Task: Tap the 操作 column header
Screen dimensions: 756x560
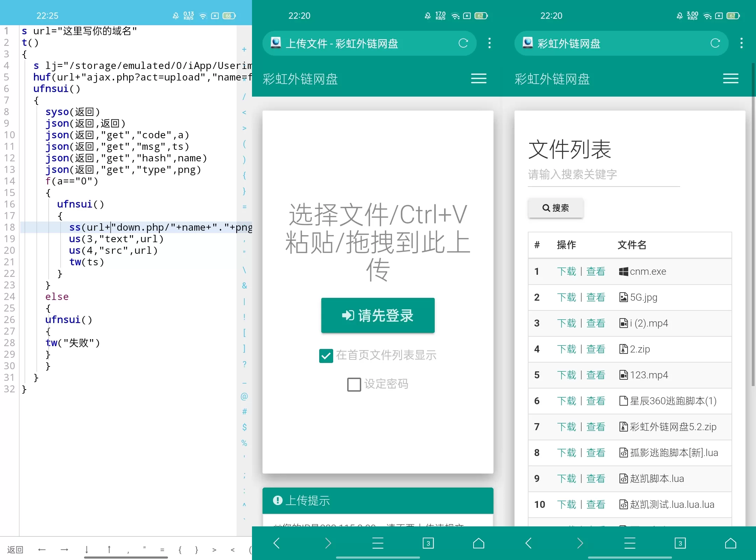Action: point(566,245)
